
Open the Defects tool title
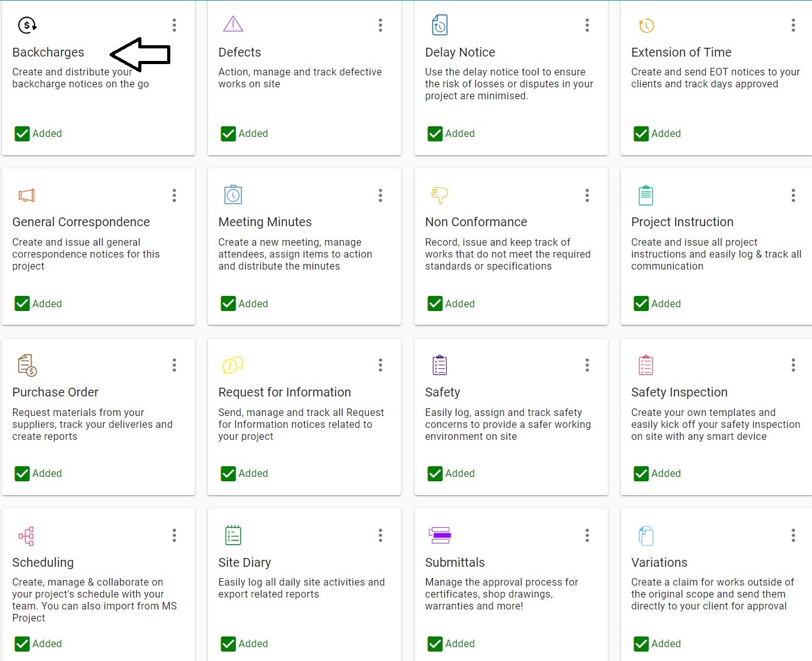tap(239, 52)
